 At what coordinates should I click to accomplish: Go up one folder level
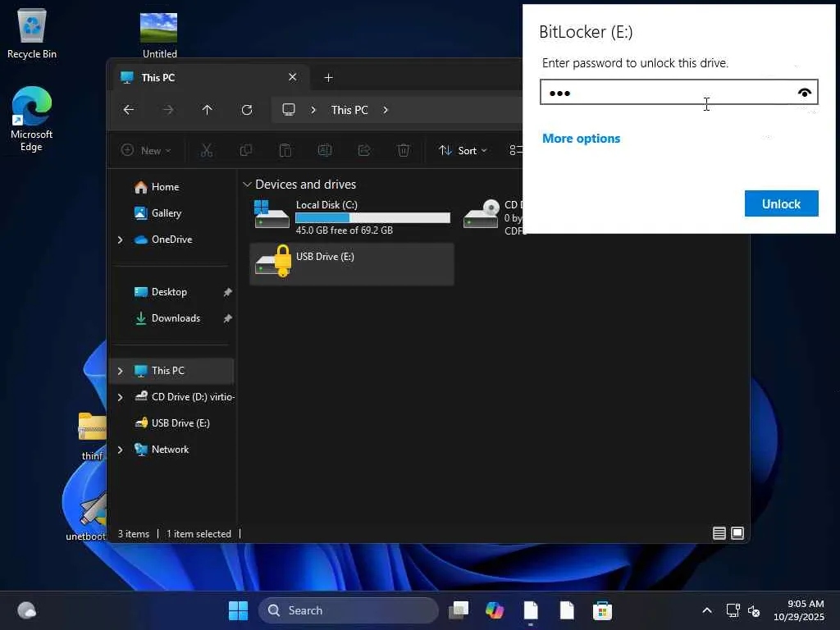[208, 110]
